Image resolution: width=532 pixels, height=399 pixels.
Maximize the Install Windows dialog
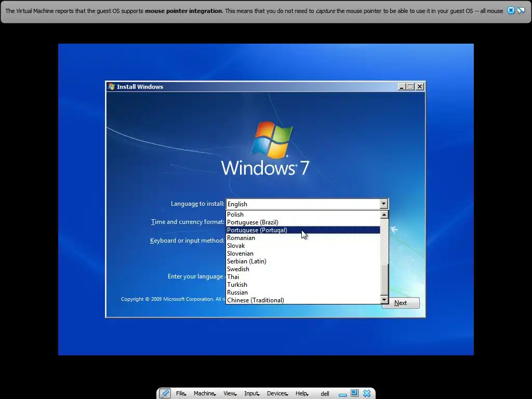click(410, 87)
